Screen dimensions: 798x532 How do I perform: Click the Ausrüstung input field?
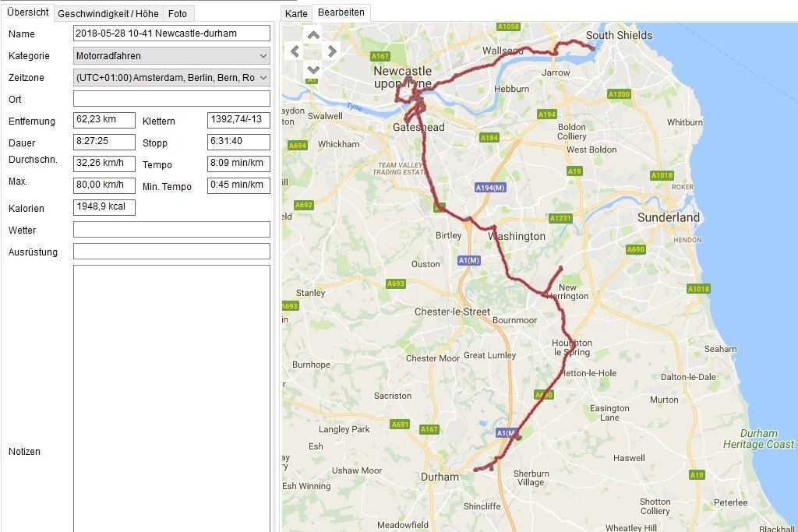tap(171, 252)
